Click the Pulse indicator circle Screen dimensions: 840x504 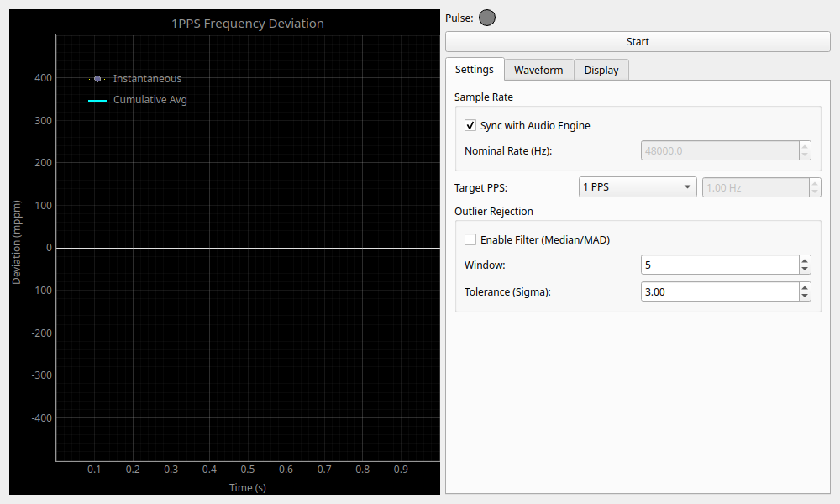point(486,17)
